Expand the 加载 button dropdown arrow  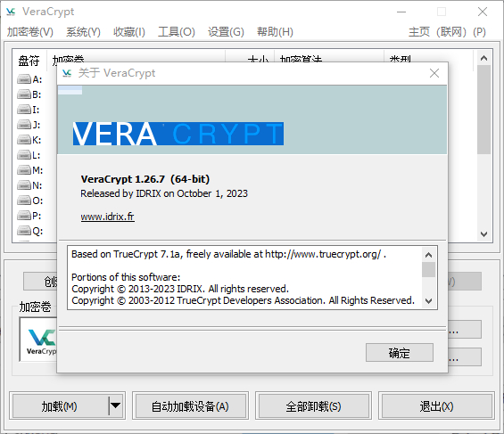[115, 405]
